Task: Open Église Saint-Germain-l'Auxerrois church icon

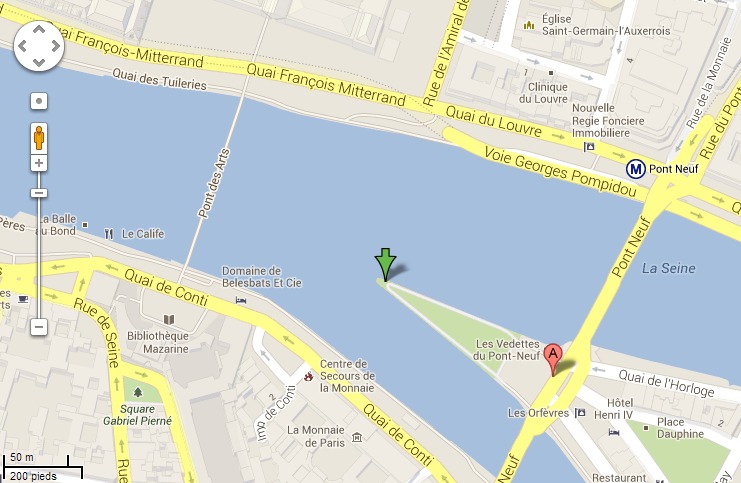Action: point(529,25)
